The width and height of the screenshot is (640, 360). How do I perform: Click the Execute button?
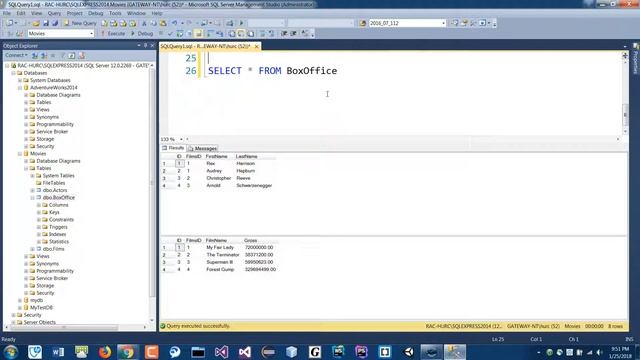[113, 33]
